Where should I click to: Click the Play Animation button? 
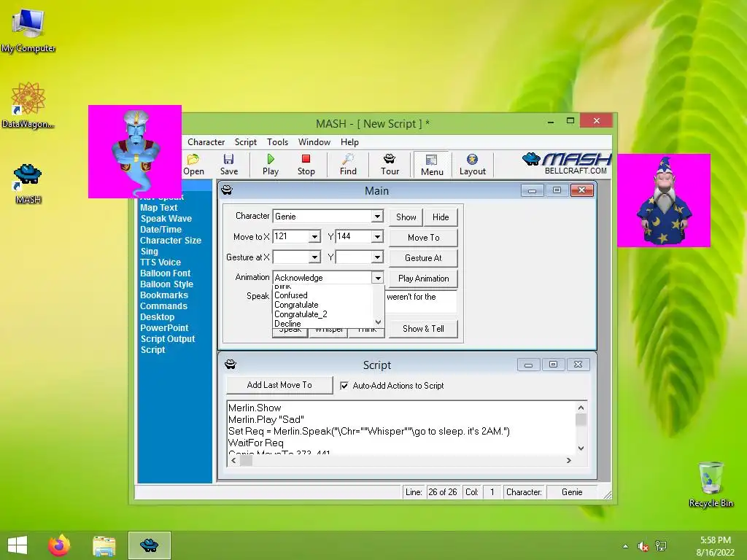[x=424, y=279]
